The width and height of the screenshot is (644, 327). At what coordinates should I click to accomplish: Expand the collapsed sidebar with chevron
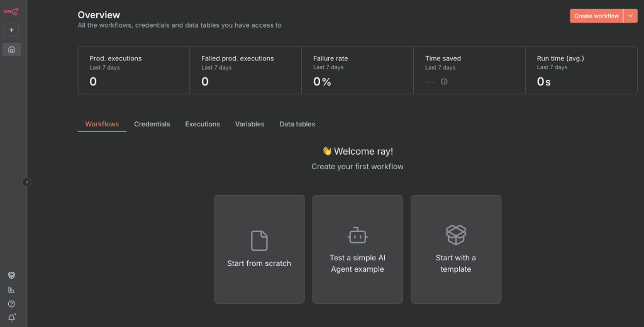pos(26,182)
